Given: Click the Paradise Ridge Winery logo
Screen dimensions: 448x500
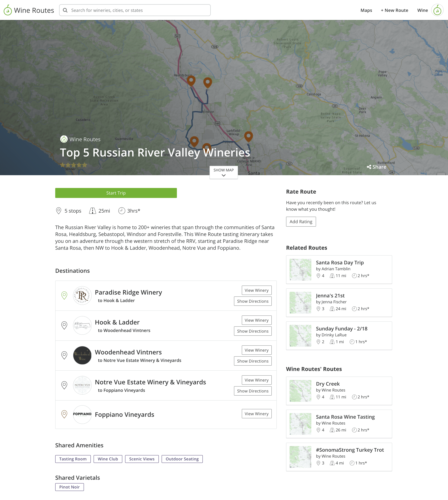Looking at the screenshot, I should pos(82,296).
